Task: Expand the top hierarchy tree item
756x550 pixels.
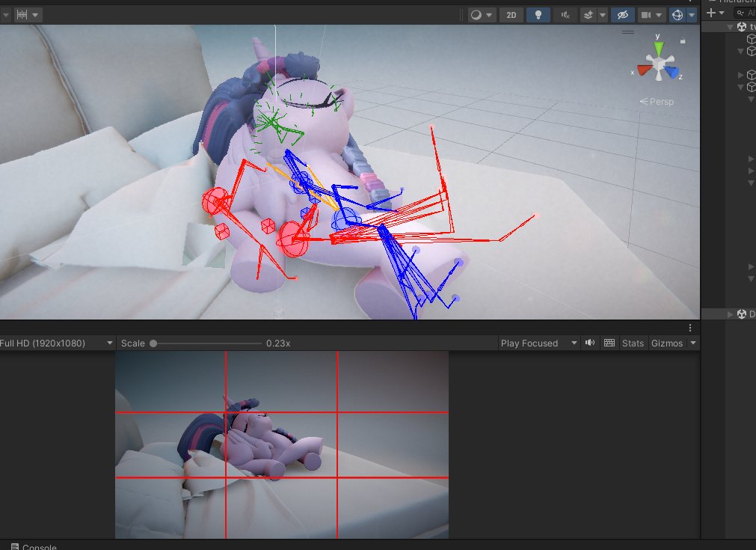Action: tap(730, 27)
